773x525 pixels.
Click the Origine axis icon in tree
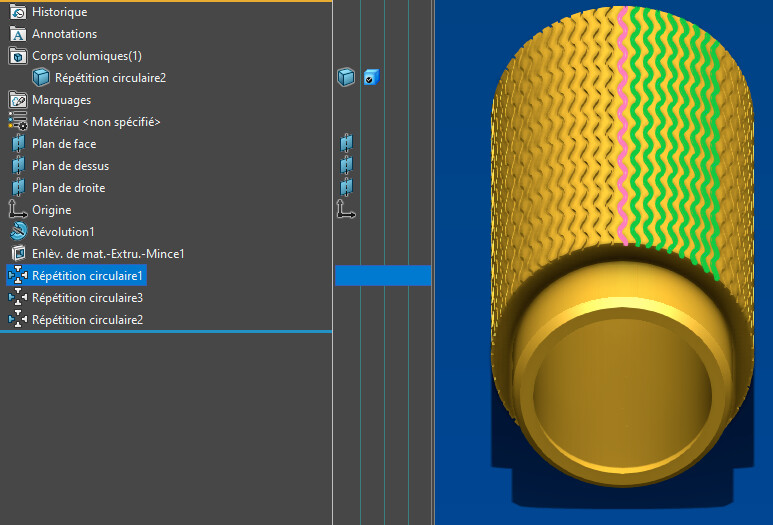tap(18, 210)
